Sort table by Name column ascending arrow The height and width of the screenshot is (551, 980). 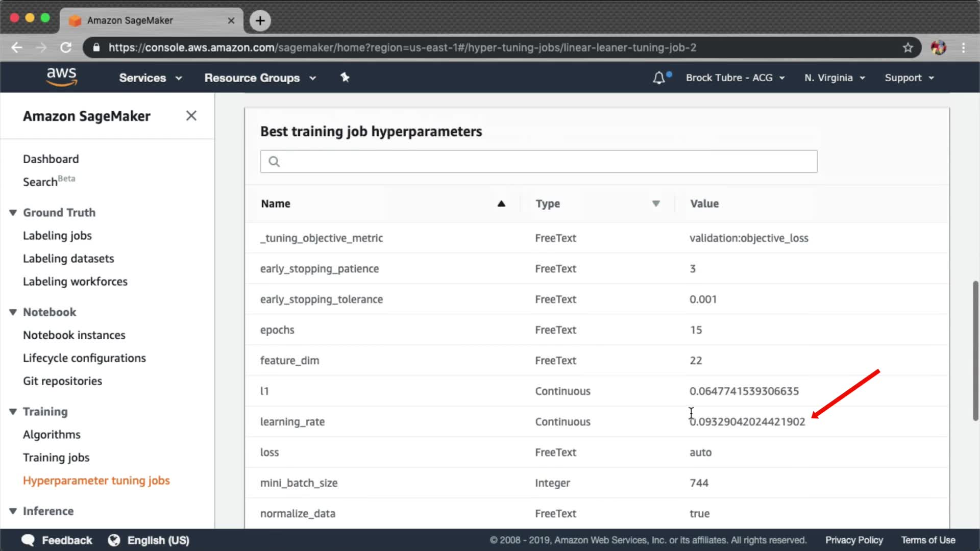click(x=501, y=204)
